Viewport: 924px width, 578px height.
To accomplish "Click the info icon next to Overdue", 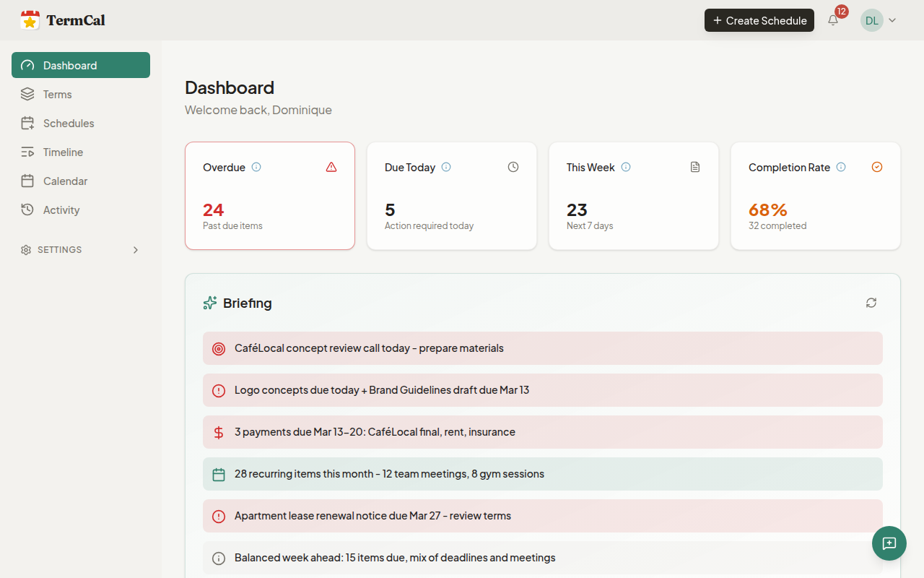I will point(256,167).
